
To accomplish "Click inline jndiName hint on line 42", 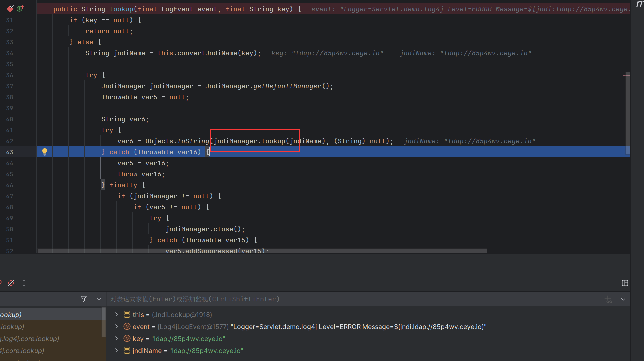I will pyautogui.click(x=469, y=141).
